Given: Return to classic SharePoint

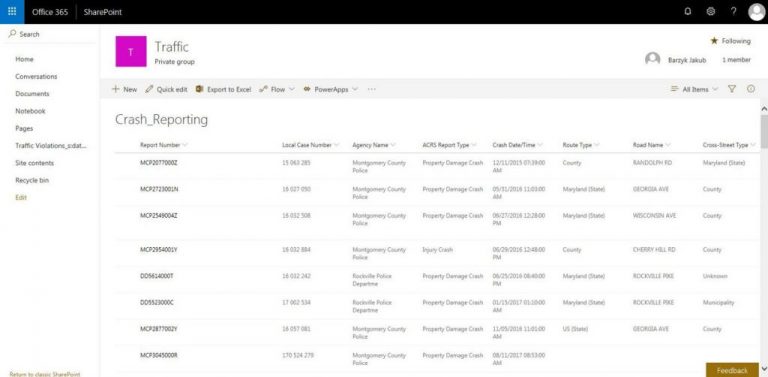Looking at the screenshot, I should (x=45, y=374).
